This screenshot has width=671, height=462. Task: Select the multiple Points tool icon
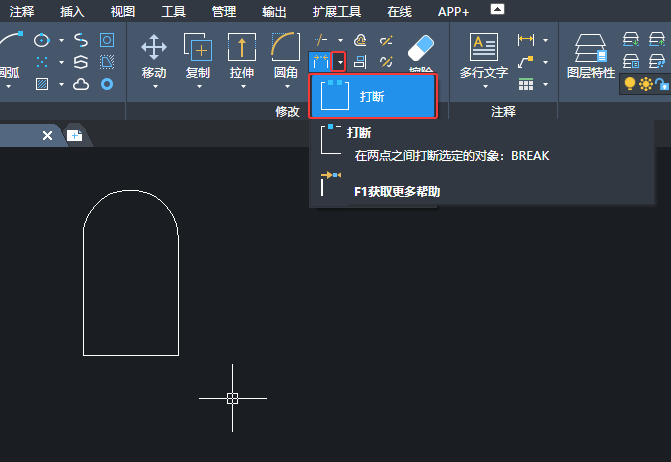(42, 62)
